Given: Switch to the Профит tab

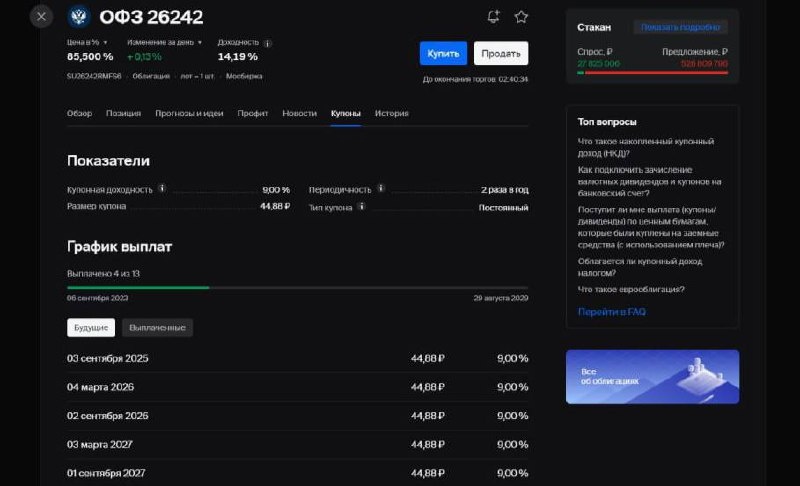Looking at the screenshot, I should click(x=253, y=113).
